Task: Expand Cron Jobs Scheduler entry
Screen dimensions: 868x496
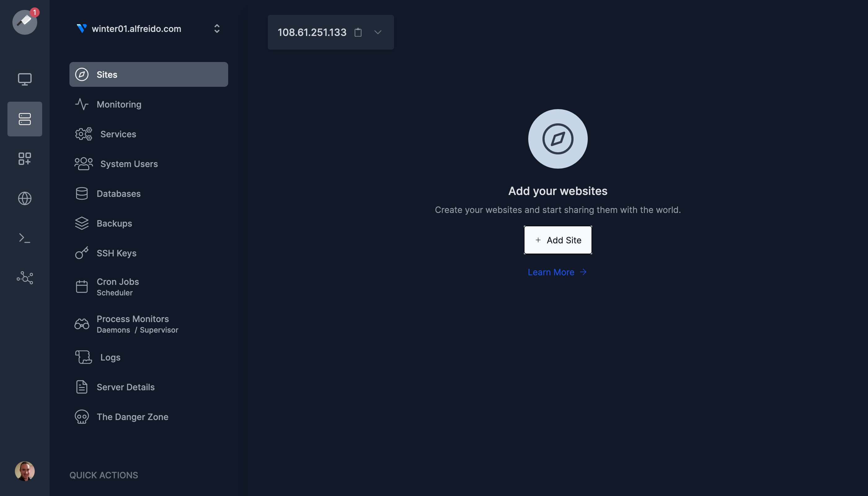Action: [x=117, y=286]
